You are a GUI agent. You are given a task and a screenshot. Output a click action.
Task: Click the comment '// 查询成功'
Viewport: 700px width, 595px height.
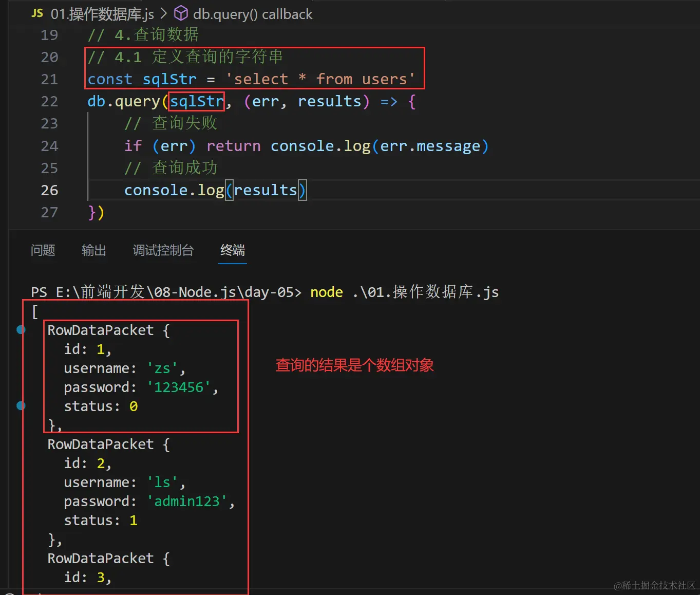[171, 168]
